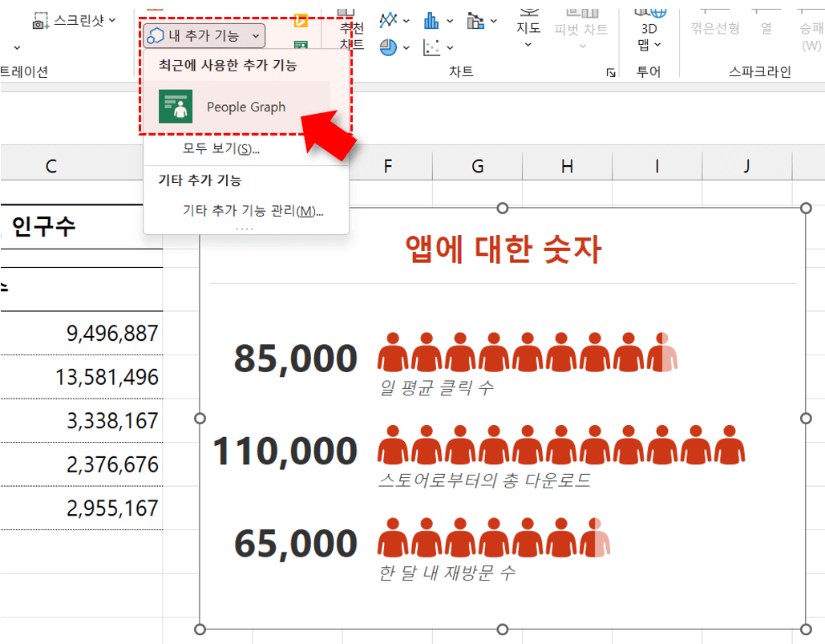Image resolution: width=825 pixels, height=644 pixels.
Task: Select column I header
Action: [x=657, y=166]
